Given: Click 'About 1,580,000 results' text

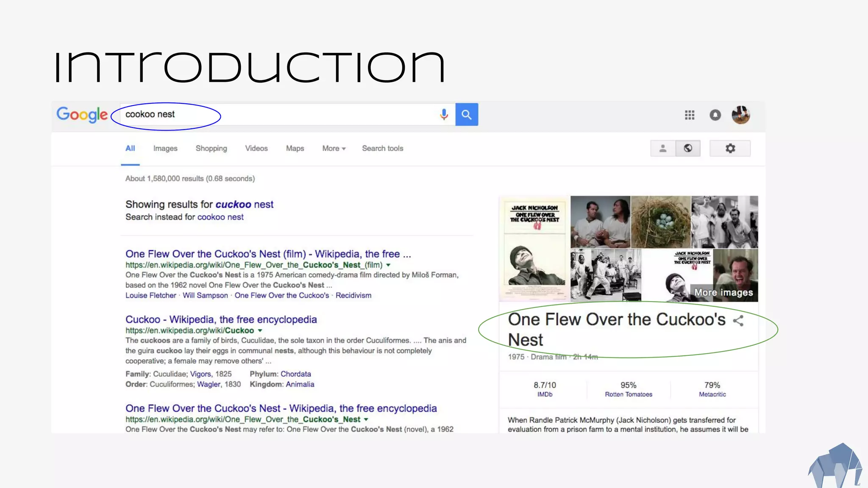Looking at the screenshot, I should [190, 179].
